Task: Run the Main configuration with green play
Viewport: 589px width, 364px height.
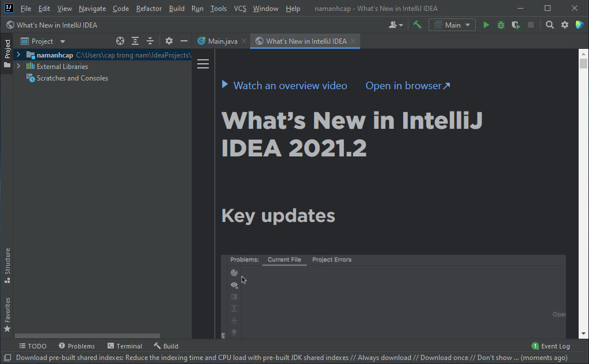Action: [486, 25]
